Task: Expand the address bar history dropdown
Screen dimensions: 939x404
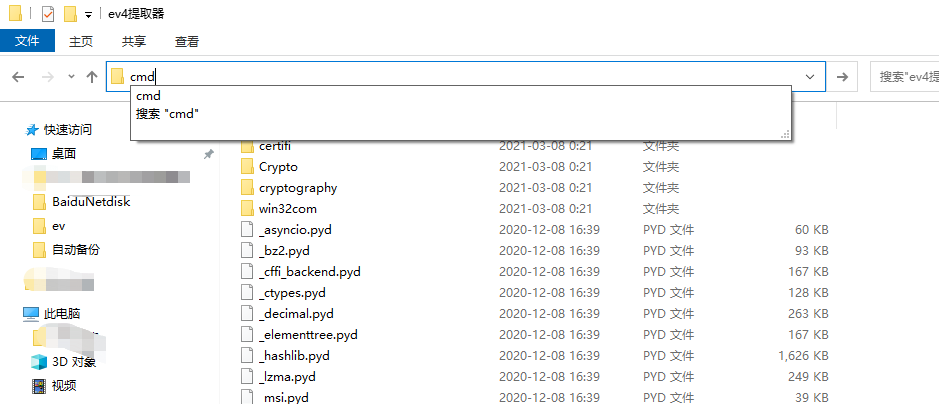Action: click(810, 77)
